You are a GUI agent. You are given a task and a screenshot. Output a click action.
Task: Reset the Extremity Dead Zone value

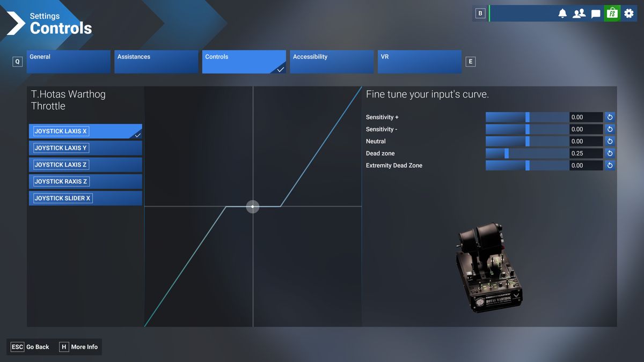[x=610, y=165]
